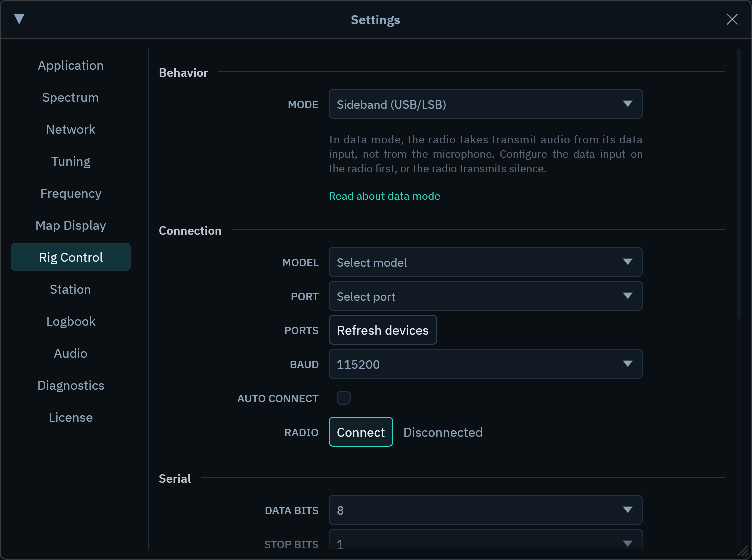Click the Behavior section heading
The height and width of the screenshot is (560, 752).
pos(183,73)
